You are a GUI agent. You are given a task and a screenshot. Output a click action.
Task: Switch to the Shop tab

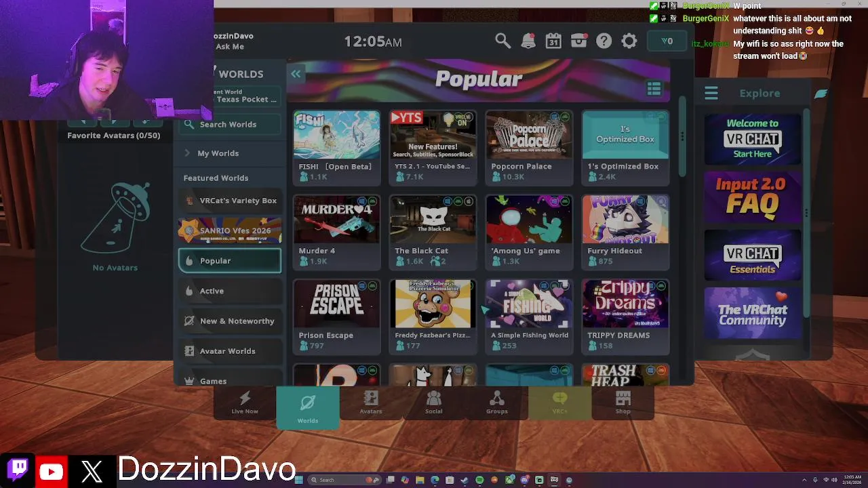click(623, 403)
